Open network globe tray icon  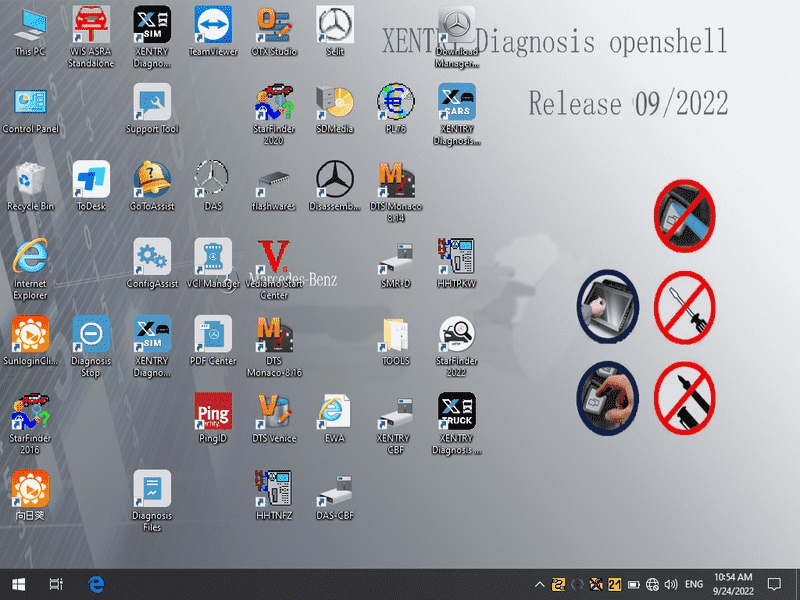[652, 585]
